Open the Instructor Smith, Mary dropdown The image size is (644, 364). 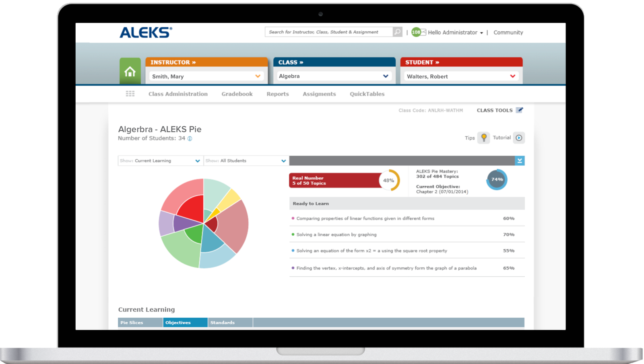[206, 76]
